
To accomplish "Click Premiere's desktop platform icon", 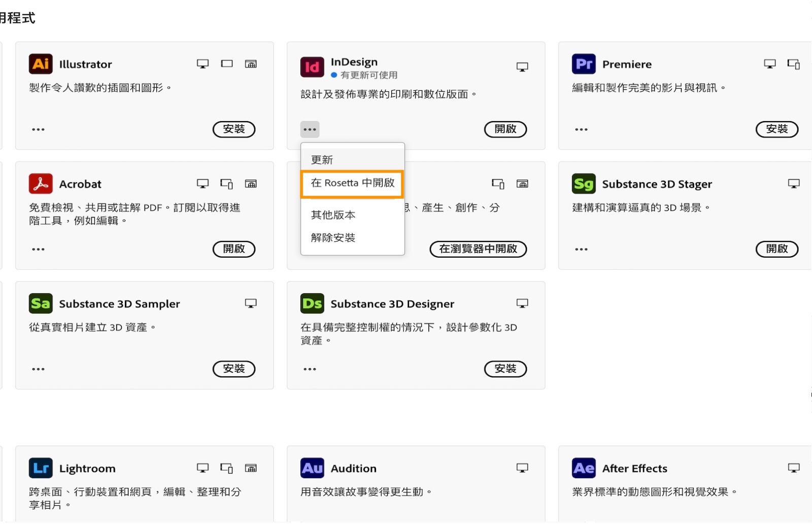I will [x=770, y=64].
